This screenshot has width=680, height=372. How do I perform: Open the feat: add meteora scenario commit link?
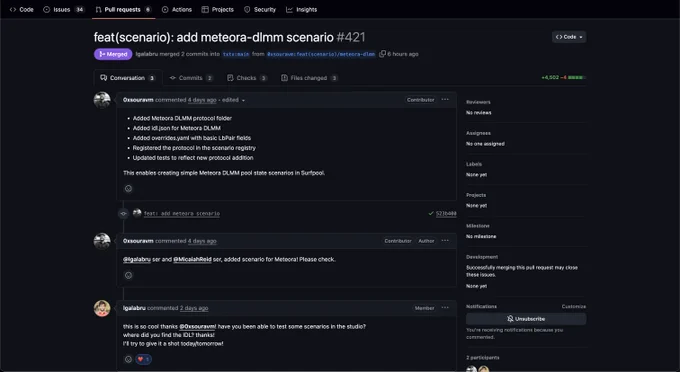click(182, 213)
